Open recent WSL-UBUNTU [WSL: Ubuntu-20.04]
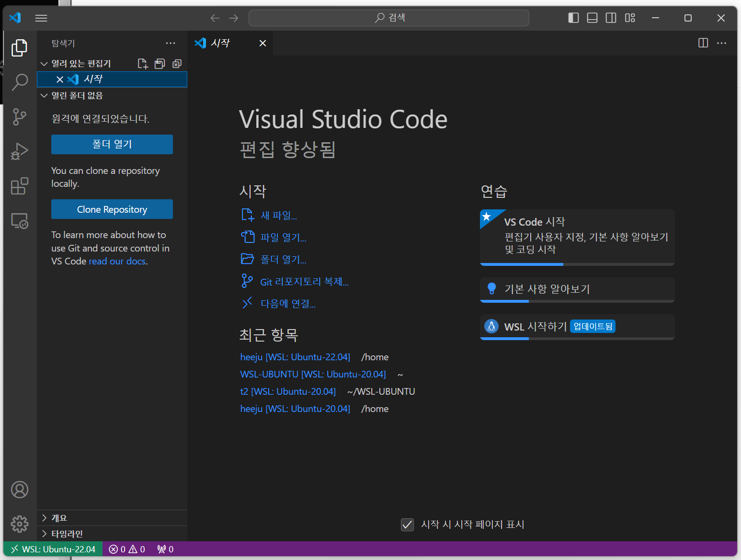 313,374
